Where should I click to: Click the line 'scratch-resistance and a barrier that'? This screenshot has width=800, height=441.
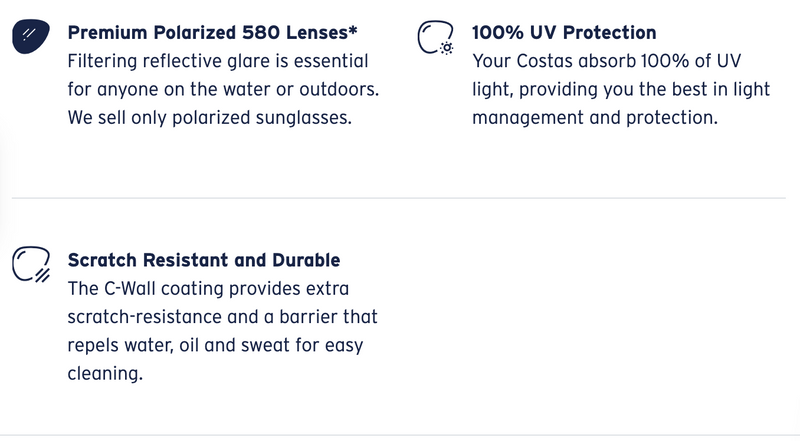click(222, 317)
